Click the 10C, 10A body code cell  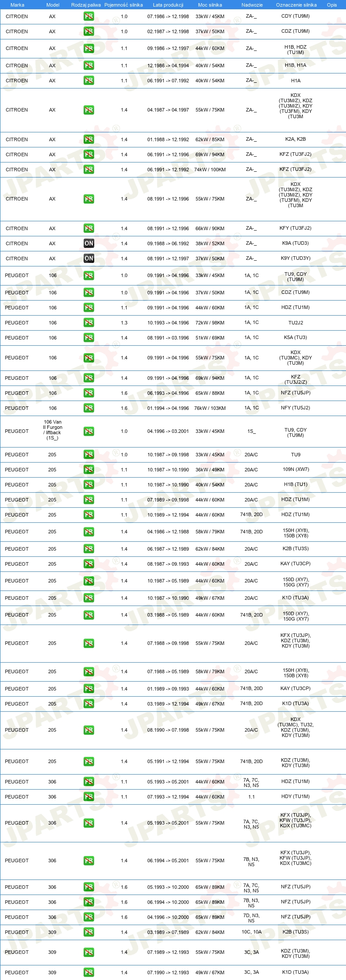(x=251, y=932)
